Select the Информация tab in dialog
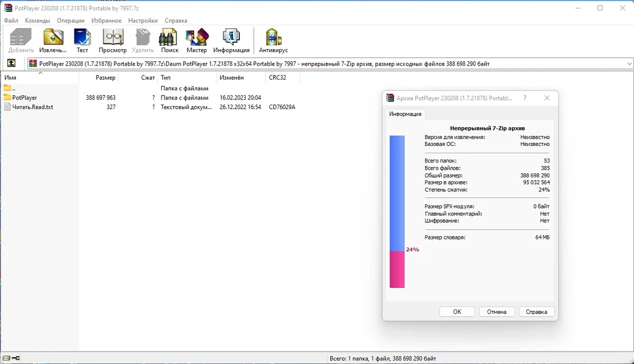The width and height of the screenshot is (634, 364). [405, 114]
